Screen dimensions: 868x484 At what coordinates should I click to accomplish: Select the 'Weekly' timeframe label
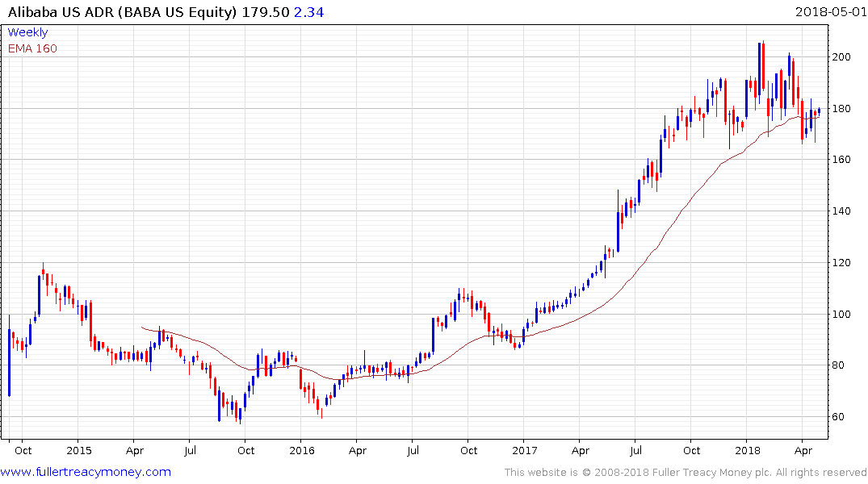coord(27,32)
